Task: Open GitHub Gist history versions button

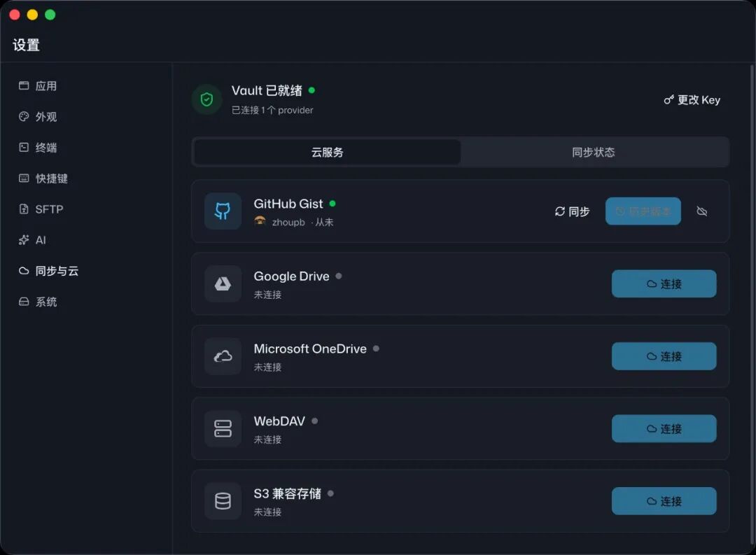Action: [643, 211]
